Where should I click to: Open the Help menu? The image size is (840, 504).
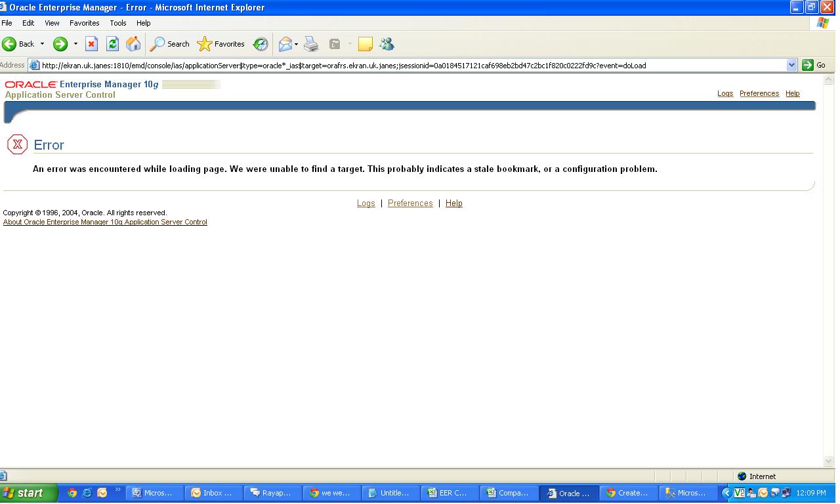pos(143,23)
